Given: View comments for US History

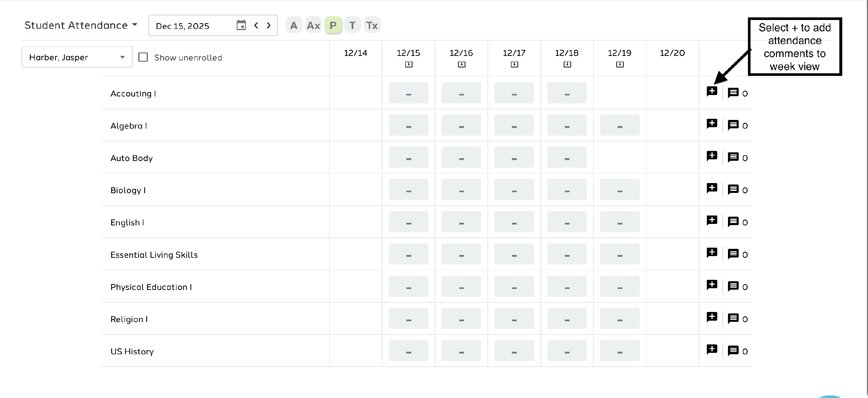Looking at the screenshot, I should tap(733, 351).
